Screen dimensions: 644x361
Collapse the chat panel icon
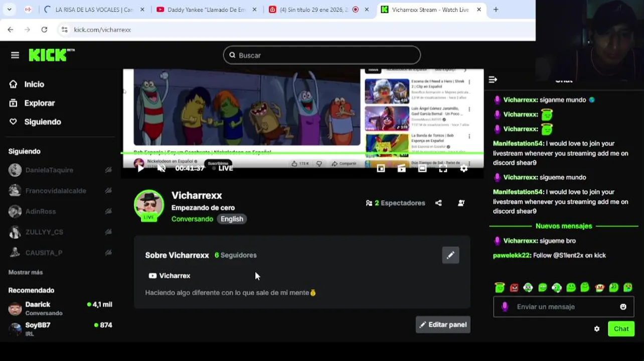pos(493,79)
